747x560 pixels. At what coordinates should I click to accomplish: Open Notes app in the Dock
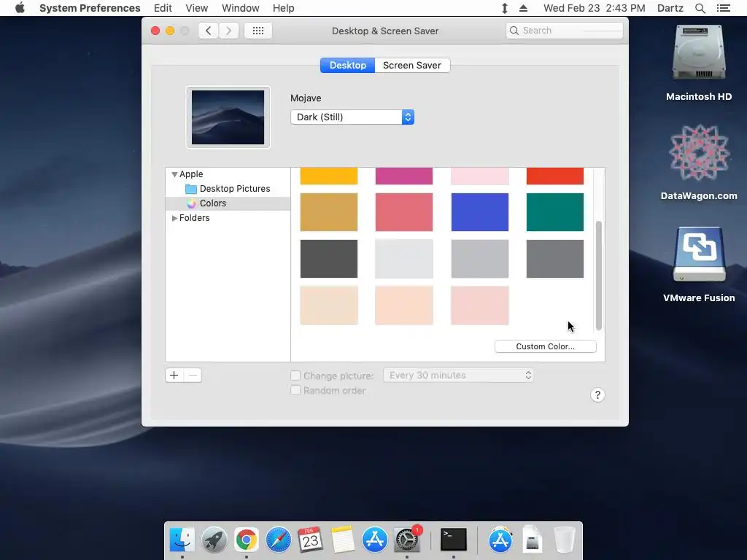[343, 540]
